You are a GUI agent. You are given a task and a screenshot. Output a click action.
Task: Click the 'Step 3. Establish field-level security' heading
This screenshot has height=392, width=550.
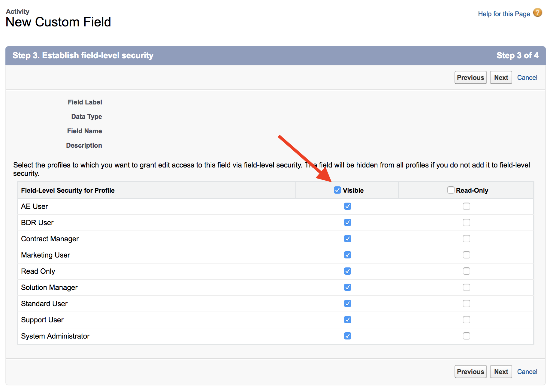click(83, 55)
